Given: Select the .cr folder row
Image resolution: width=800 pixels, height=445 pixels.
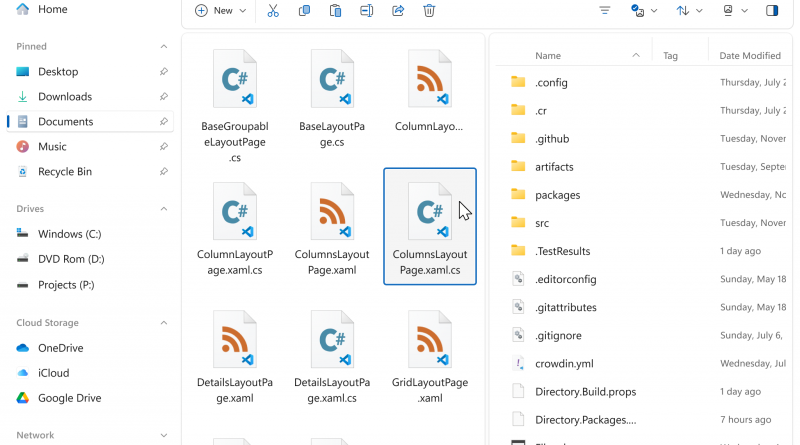Looking at the screenshot, I should [x=644, y=110].
